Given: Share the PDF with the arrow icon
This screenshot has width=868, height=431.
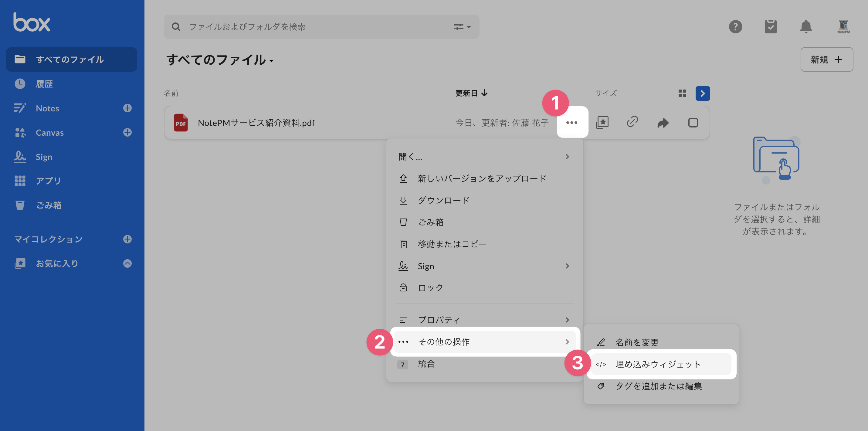Looking at the screenshot, I should click(663, 123).
